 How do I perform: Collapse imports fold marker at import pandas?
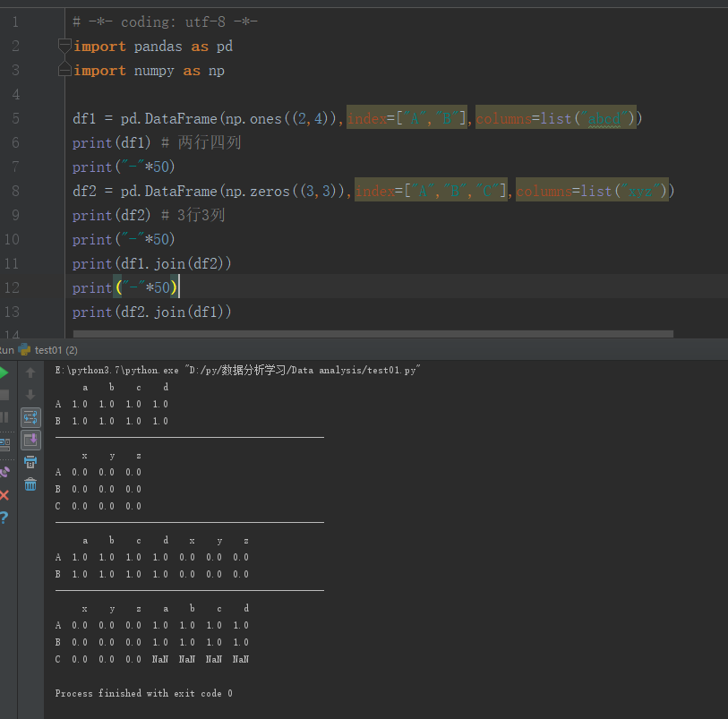click(64, 46)
